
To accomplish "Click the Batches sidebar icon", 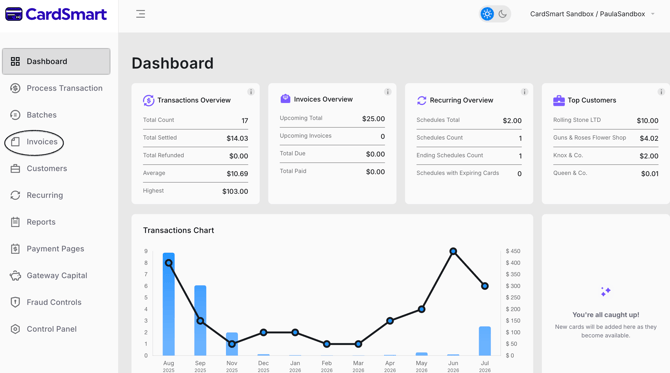I will [15, 115].
